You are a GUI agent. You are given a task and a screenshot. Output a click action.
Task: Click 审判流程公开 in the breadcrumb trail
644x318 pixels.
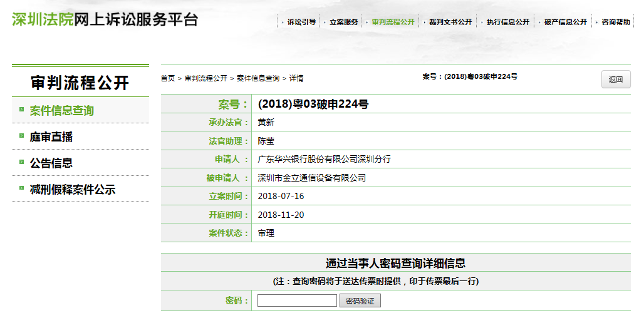point(205,79)
